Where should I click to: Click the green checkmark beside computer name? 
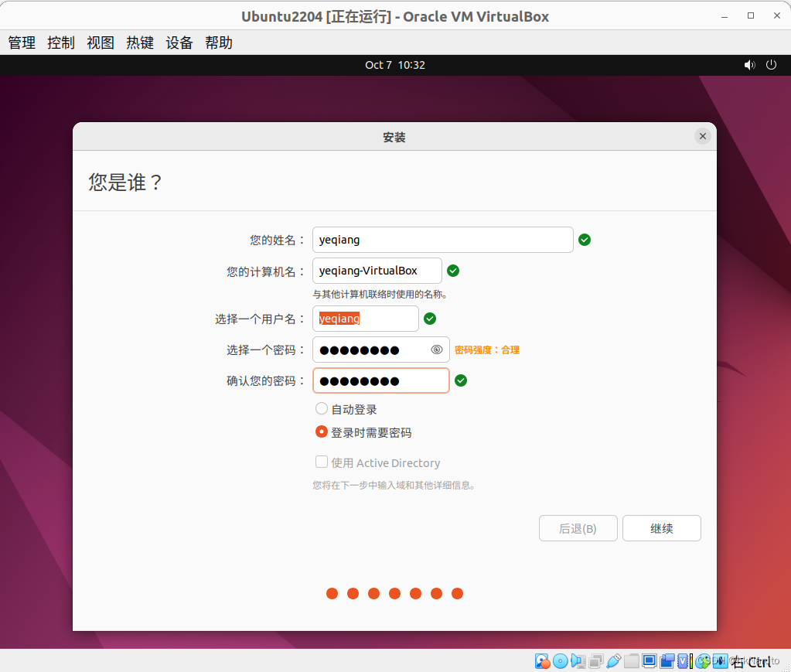point(453,271)
